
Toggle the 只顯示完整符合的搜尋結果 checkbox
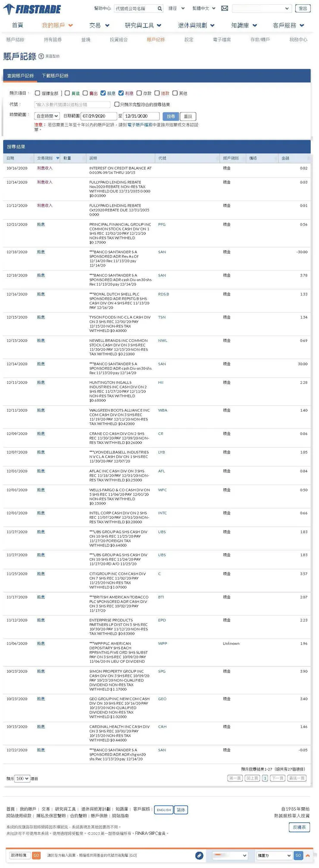117,104
